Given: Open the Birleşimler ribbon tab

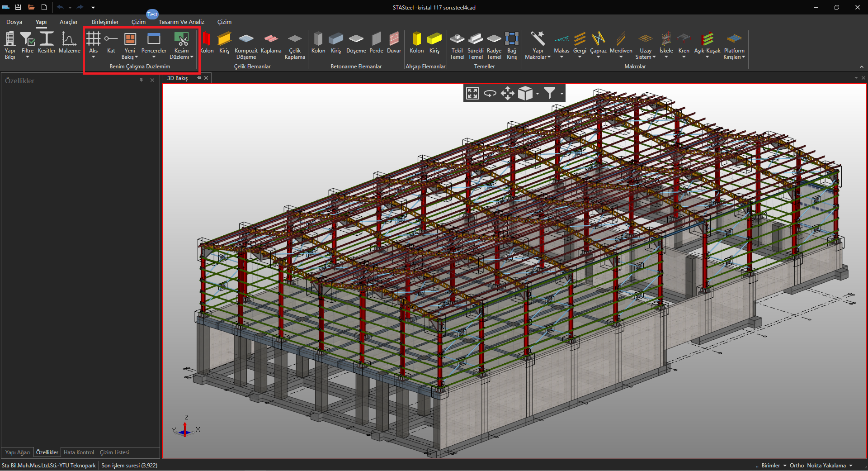Looking at the screenshot, I should 105,22.
